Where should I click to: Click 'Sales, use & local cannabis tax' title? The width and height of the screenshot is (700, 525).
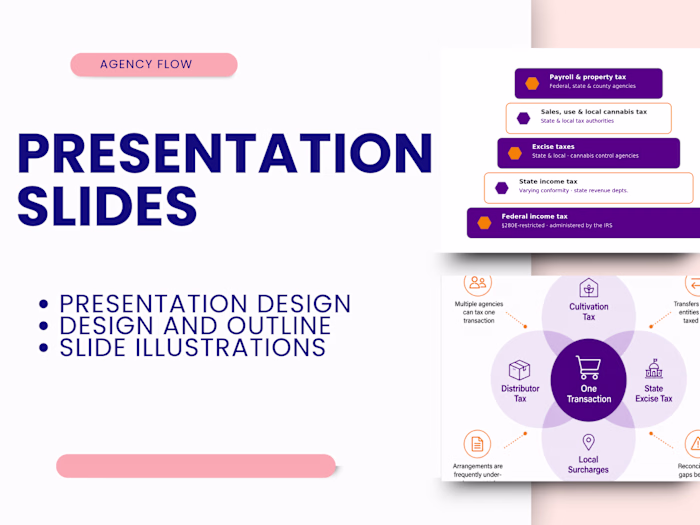(x=594, y=112)
